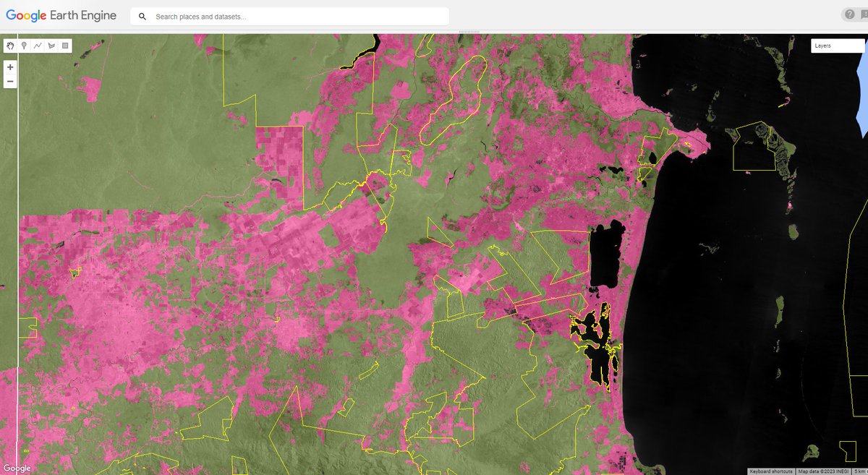Open Keyboard shortcuts link
The image size is (868, 475).
click(x=772, y=471)
